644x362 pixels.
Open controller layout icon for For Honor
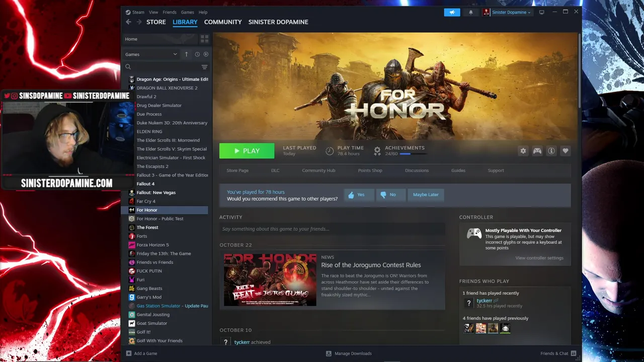(537, 151)
